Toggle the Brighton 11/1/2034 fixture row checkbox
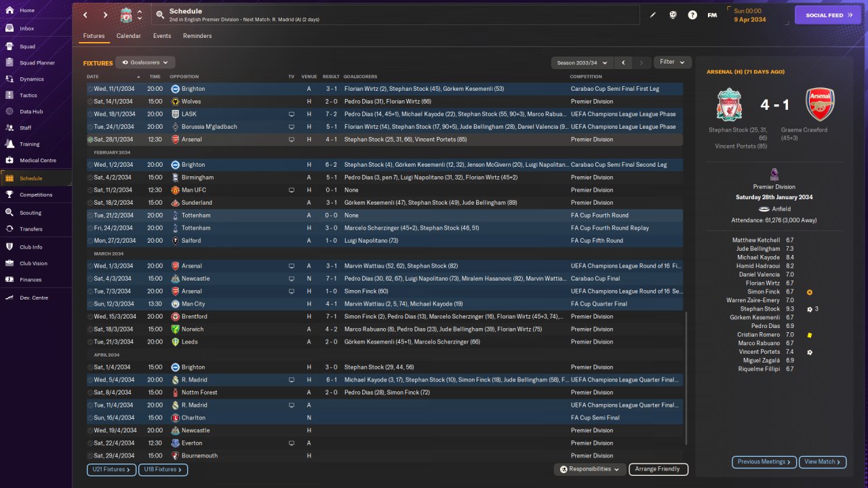Viewport: 868px width, 488px height. [90, 89]
